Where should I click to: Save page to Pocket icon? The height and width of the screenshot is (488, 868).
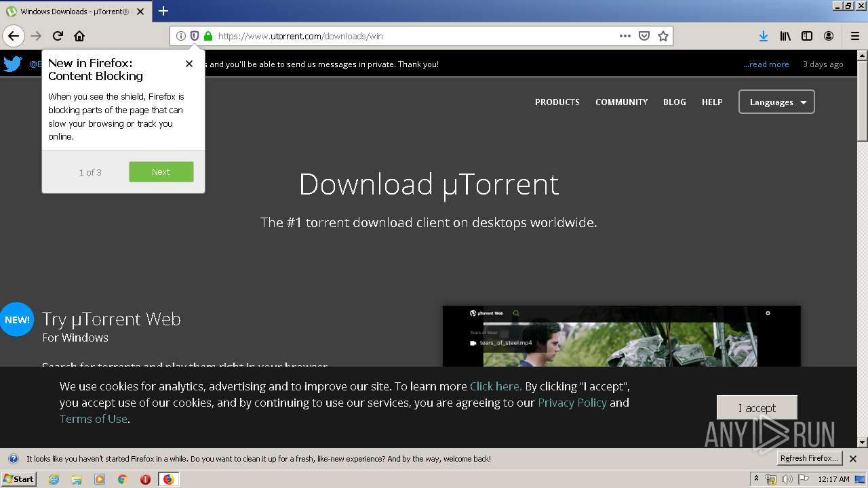click(644, 36)
